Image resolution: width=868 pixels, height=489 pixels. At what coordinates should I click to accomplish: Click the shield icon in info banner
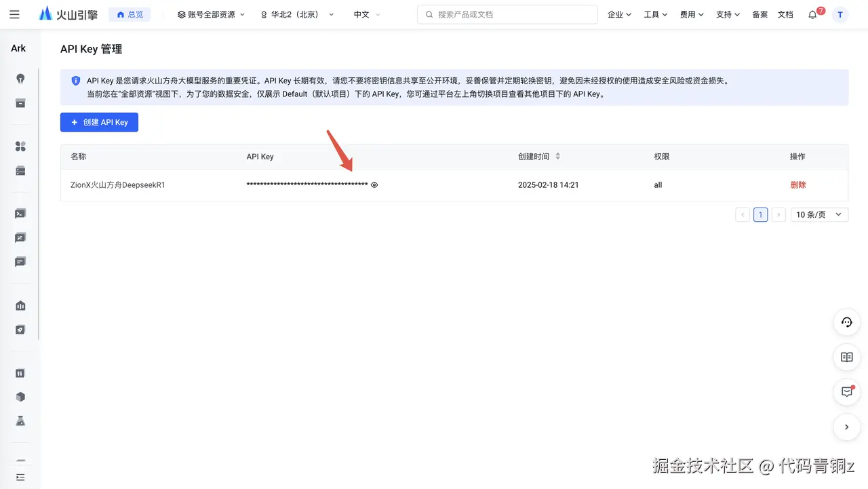tap(76, 81)
